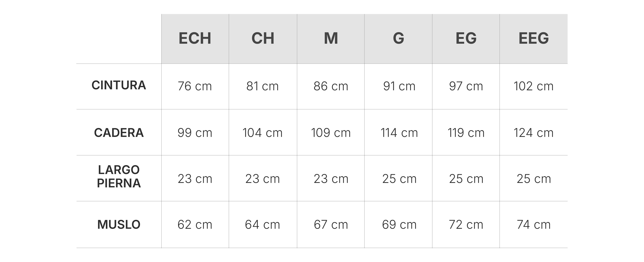644x262 pixels.
Task: Click the 109 cm cadera value
Action: [331, 133]
